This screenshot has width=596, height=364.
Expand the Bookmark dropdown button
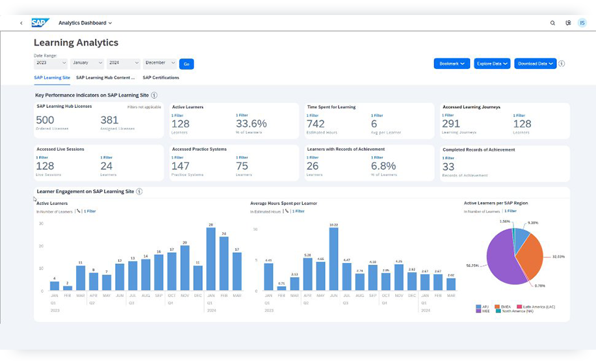pyautogui.click(x=452, y=64)
